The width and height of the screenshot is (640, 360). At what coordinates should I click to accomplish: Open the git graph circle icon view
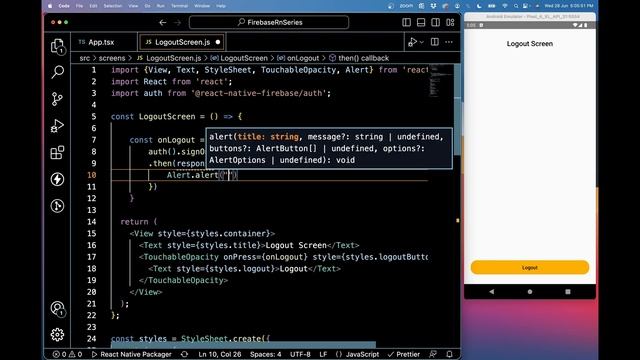[x=58, y=206]
